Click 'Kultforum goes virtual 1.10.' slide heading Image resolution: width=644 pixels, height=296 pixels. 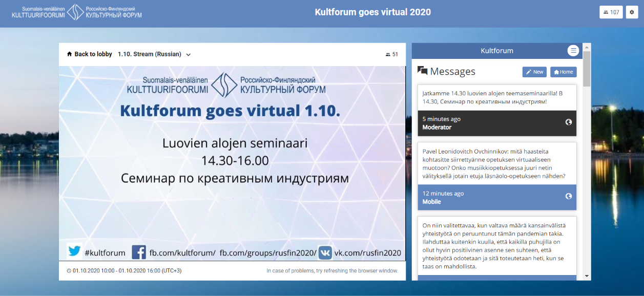coord(230,111)
